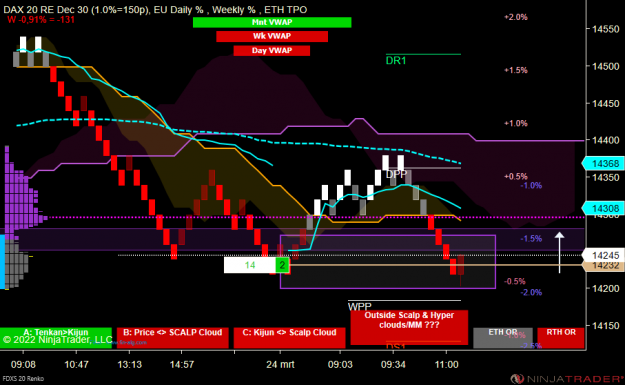
Task: Click the +1.0% daily level label
Action: 515,124
